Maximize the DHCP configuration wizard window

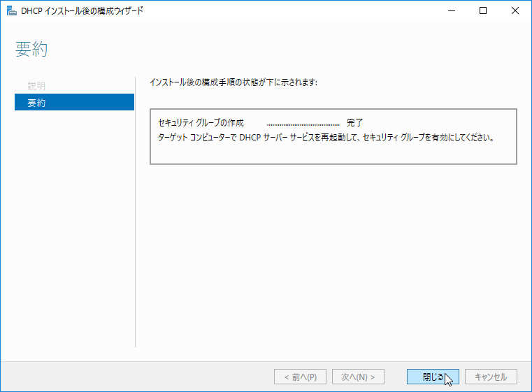coord(483,11)
